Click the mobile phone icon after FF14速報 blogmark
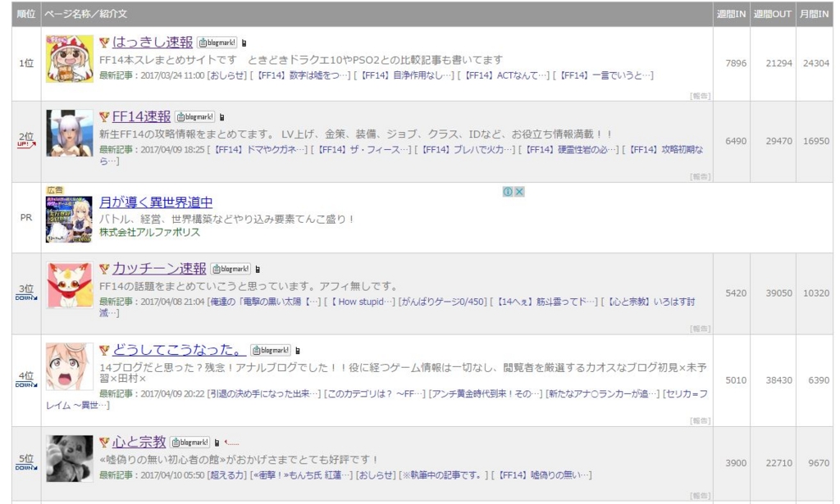The height and width of the screenshot is (504, 840). (221, 118)
